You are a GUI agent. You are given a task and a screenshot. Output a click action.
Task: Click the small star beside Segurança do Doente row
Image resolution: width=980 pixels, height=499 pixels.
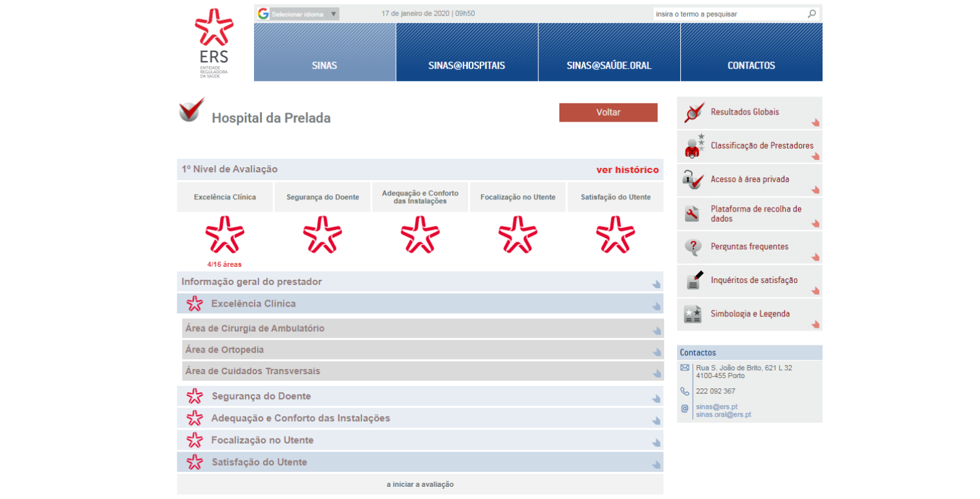coord(194,396)
